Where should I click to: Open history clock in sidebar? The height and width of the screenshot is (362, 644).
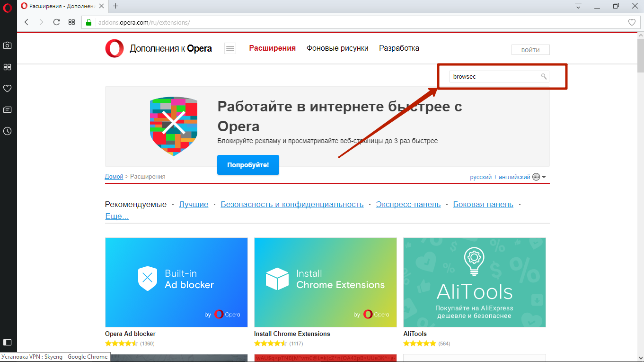pos(8,131)
